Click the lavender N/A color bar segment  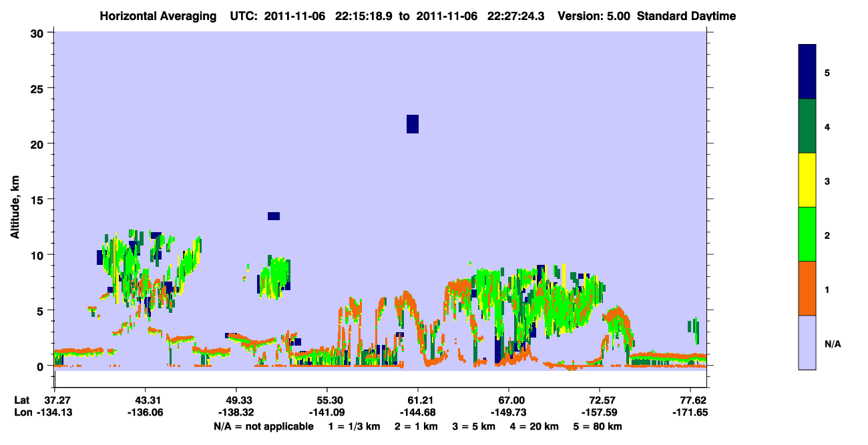tap(807, 342)
